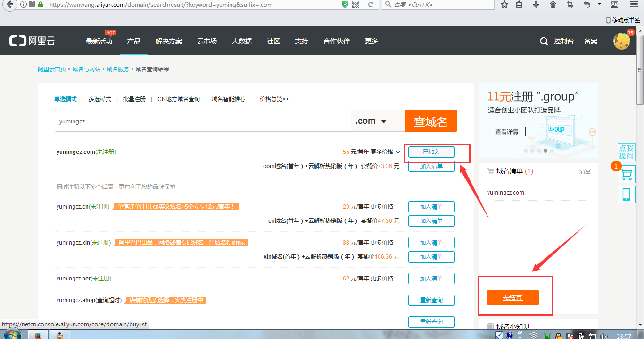Screen dimensions: 644x339
Task: Click the 域名服务 breadcrumb link
Action: [118, 69]
